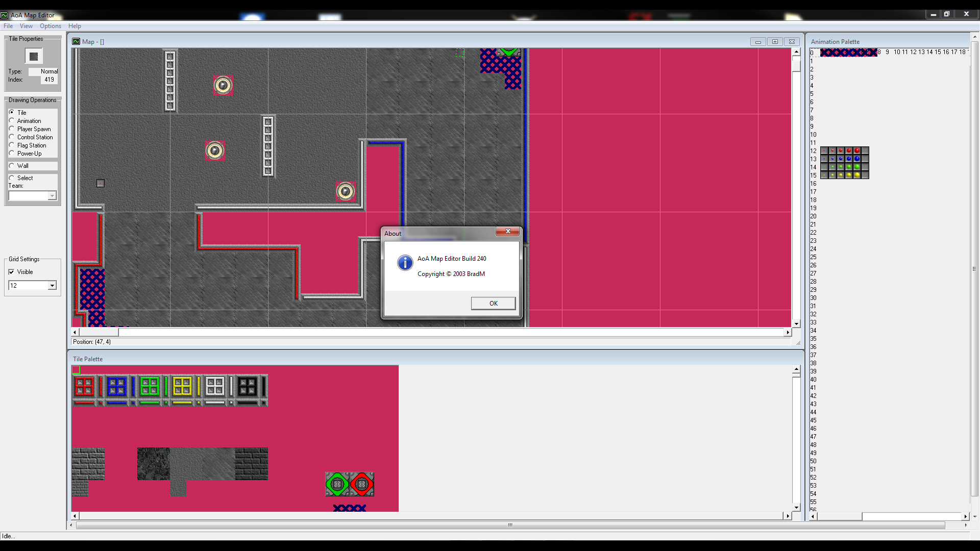Pick the diagonal-scratched metal floor tile
Viewport: 980px width, 551px height.
[219, 464]
